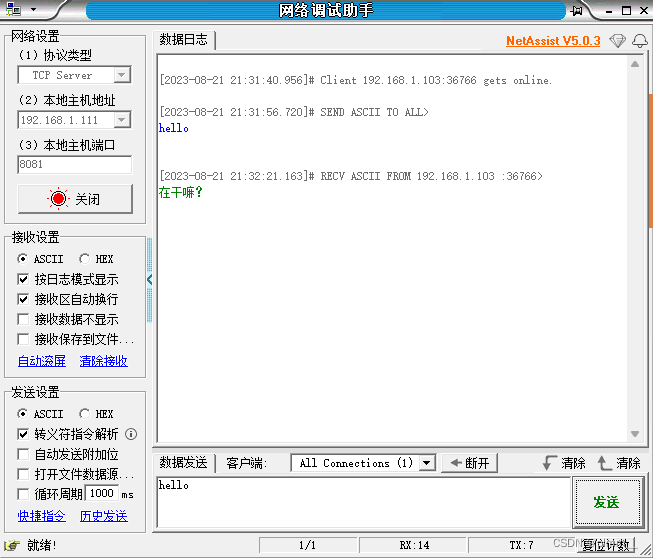The image size is (653, 558).
Task: Collapse the left settings panel with the chevron
Action: coord(150,280)
